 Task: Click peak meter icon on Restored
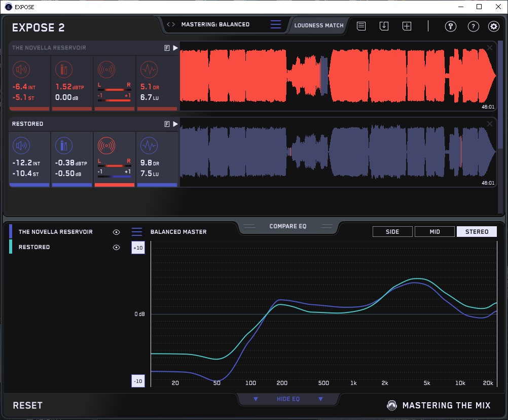pyautogui.click(x=64, y=146)
